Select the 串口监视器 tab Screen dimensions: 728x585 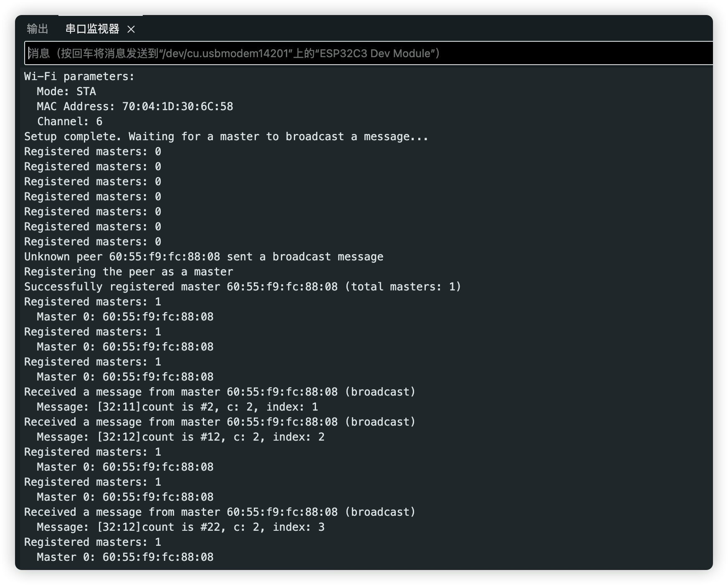92,29
